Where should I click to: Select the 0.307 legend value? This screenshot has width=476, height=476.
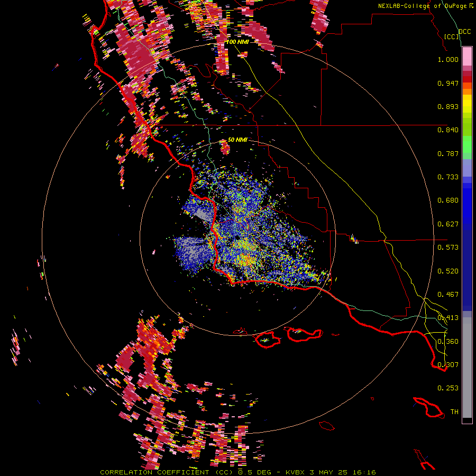pos(448,365)
